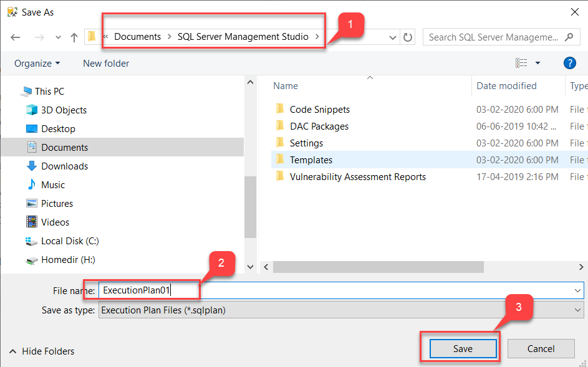The width and height of the screenshot is (588, 367).
Task: Expand the address bar history dropdown
Action: 393,37
